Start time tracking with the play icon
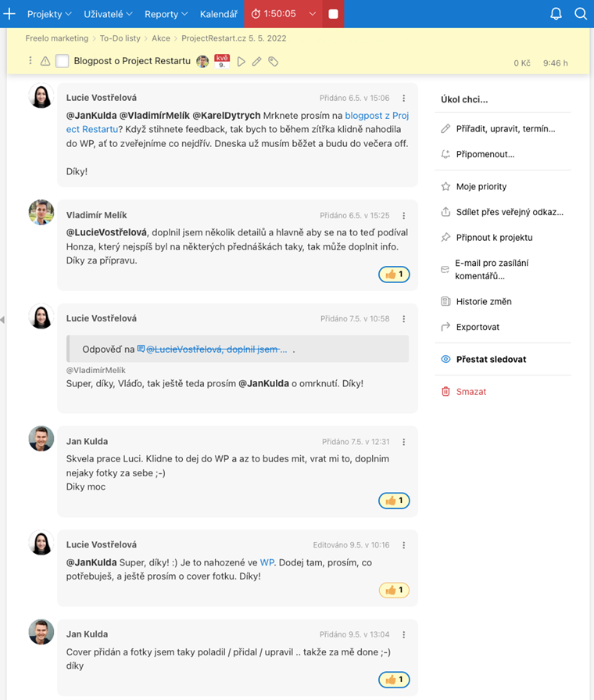The image size is (594, 700). [241, 61]
